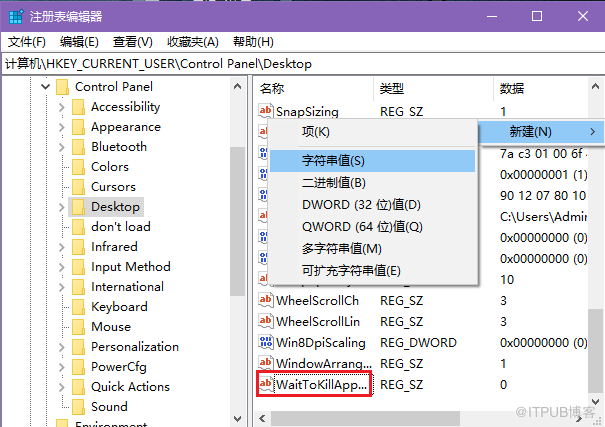
Task: Collapse the Control Panel tree node
Action: click(x=46, y=87)
